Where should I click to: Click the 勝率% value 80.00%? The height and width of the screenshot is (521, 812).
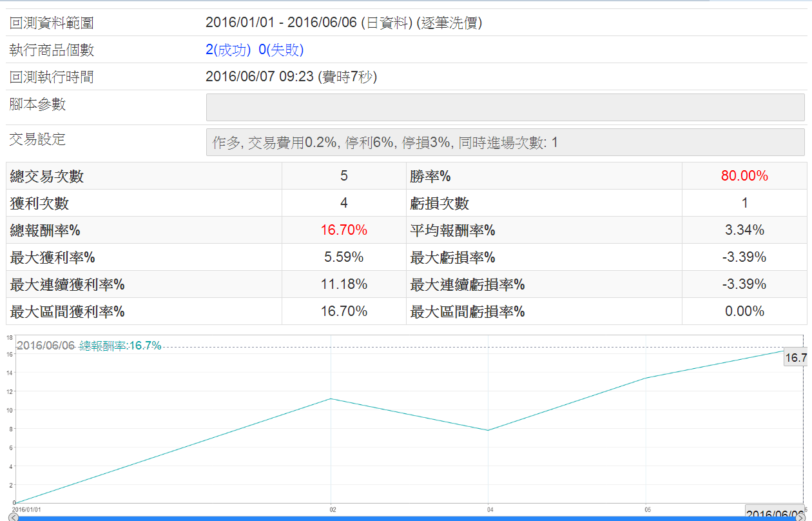point(744,176)
